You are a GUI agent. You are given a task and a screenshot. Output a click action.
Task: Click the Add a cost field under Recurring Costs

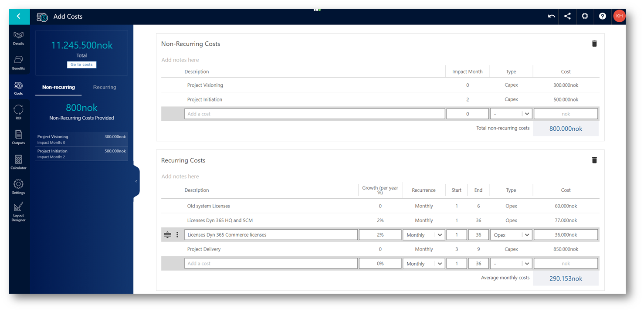click(271, 264)
